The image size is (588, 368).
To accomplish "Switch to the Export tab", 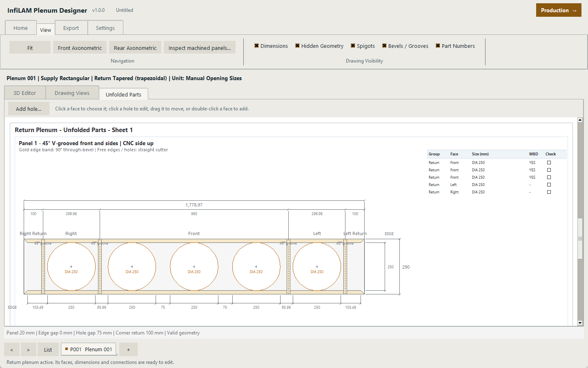I will coord(71,28).
